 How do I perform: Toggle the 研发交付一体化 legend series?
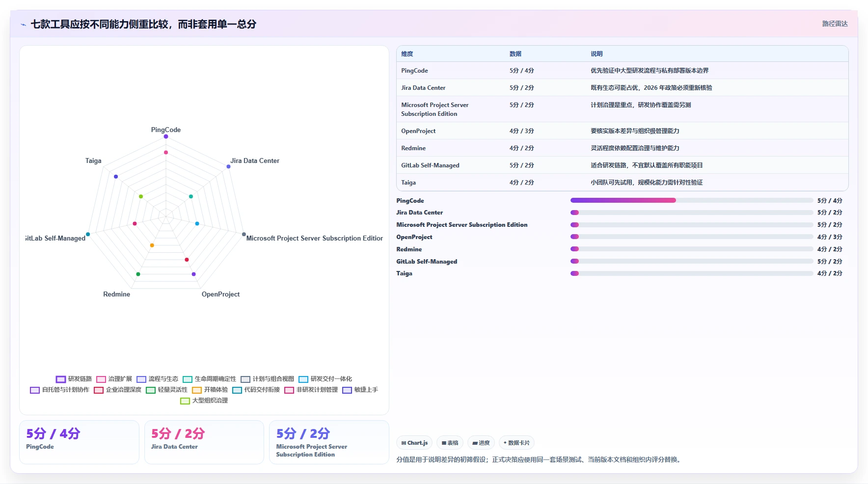(325, 379)
